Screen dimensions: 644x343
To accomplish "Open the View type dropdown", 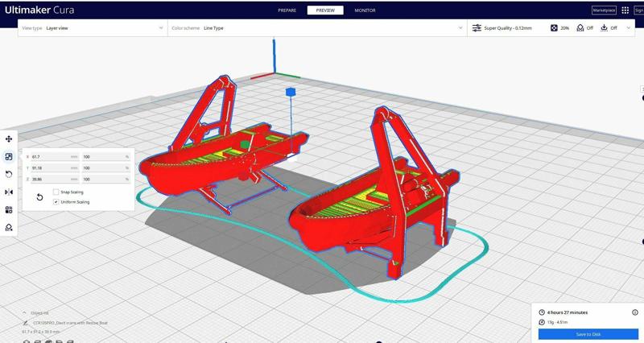I will click(93, 28).
